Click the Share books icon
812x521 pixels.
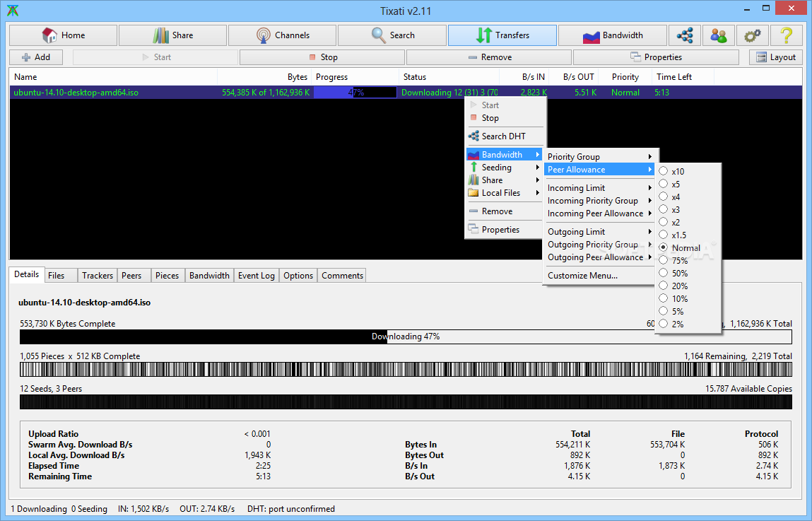click(x=160, y=35)
